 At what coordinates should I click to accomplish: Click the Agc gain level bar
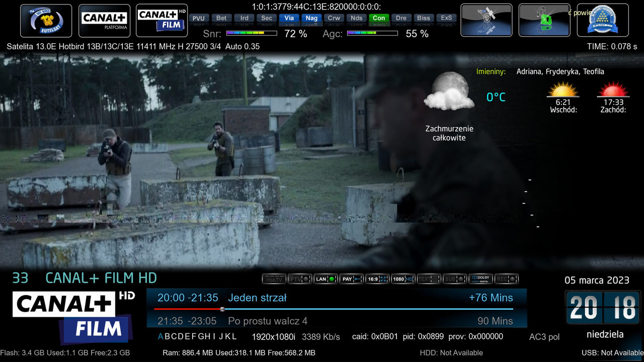[372, 34]
